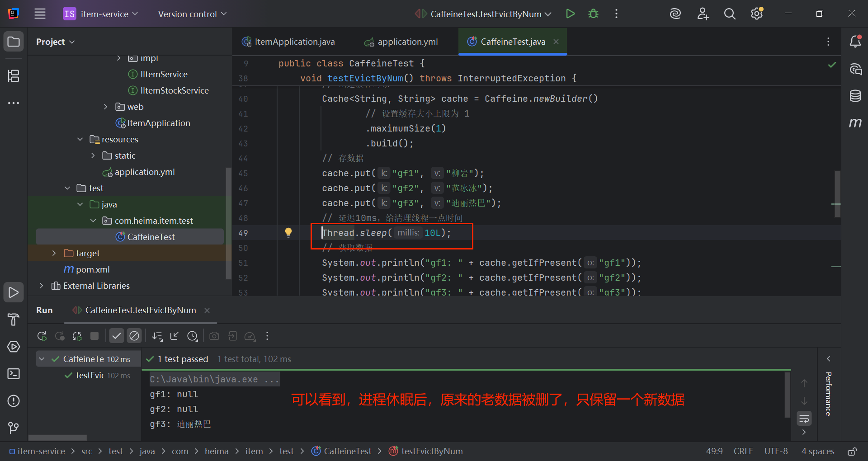Image resolution: width=868 pixels, height=461 pixels.
Task: Collapse the resources folder
Action: pyautogui.click(x=80, y=139)
